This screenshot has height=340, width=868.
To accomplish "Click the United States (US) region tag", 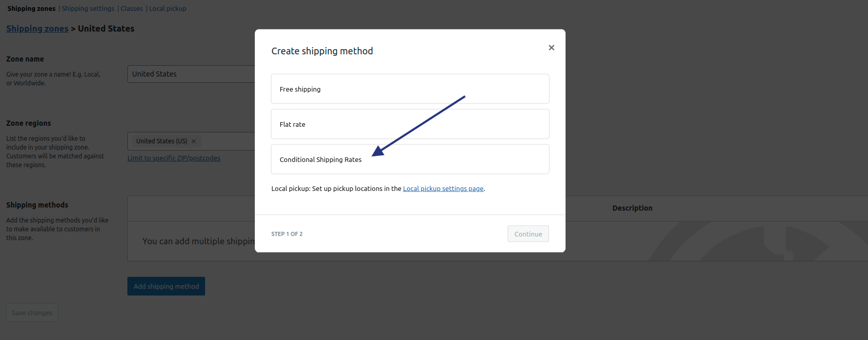I will tap(162, 141).
